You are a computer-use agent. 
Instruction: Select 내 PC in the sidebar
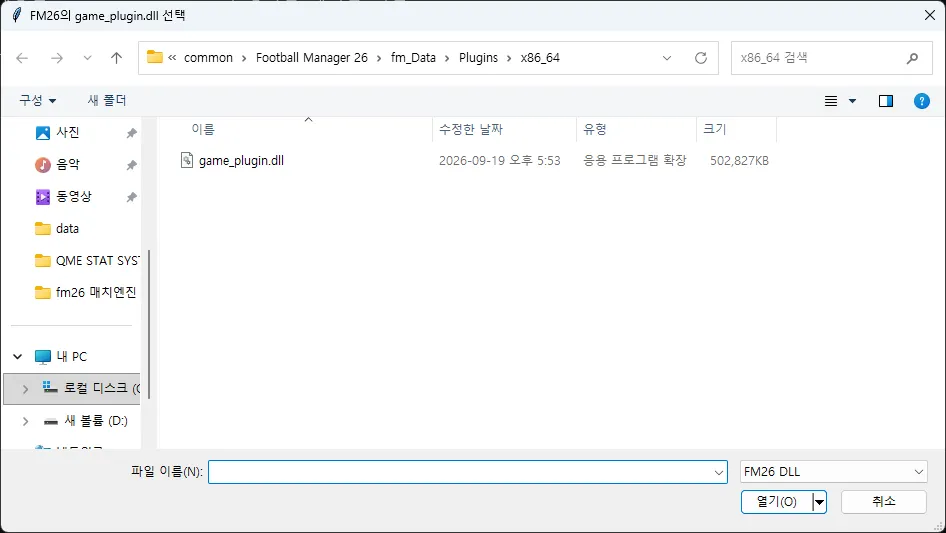71,357
